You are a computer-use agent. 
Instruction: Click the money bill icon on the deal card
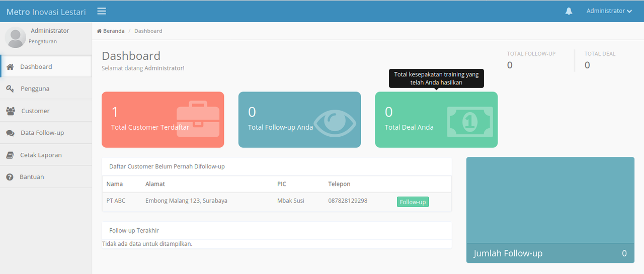click(470, 121)
